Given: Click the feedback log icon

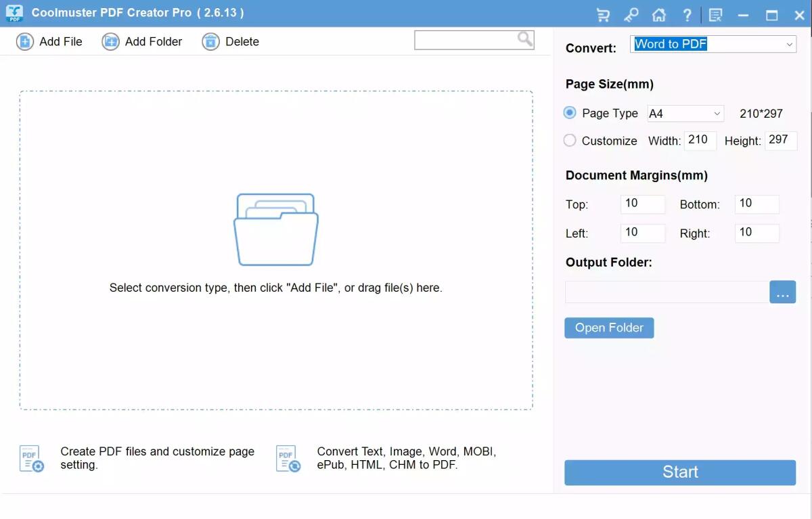Looking at the screenshot, I should click(715, 14).
